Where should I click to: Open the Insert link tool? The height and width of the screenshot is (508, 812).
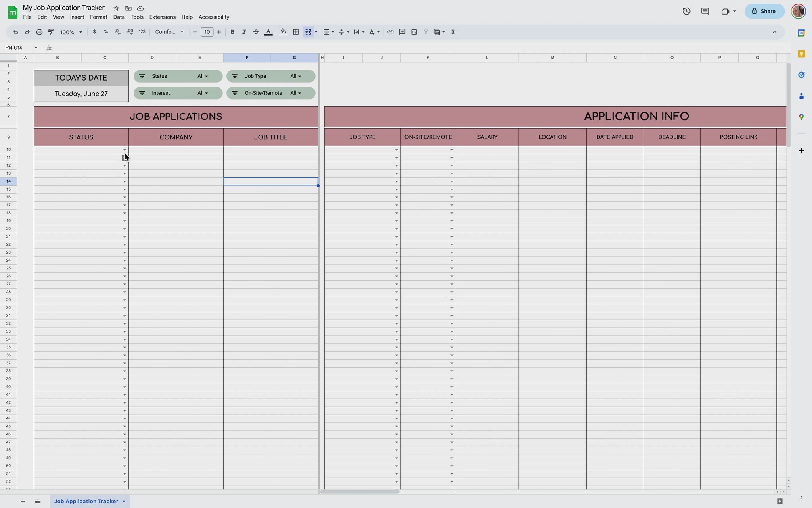390,32
